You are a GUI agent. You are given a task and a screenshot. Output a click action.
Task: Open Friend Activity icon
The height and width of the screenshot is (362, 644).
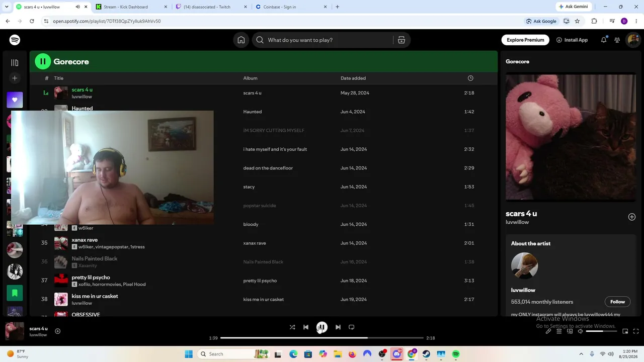click(617, 40)
